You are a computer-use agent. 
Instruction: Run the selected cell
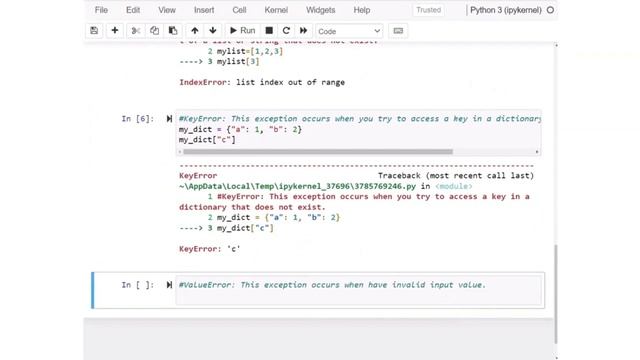click(242, 31)
